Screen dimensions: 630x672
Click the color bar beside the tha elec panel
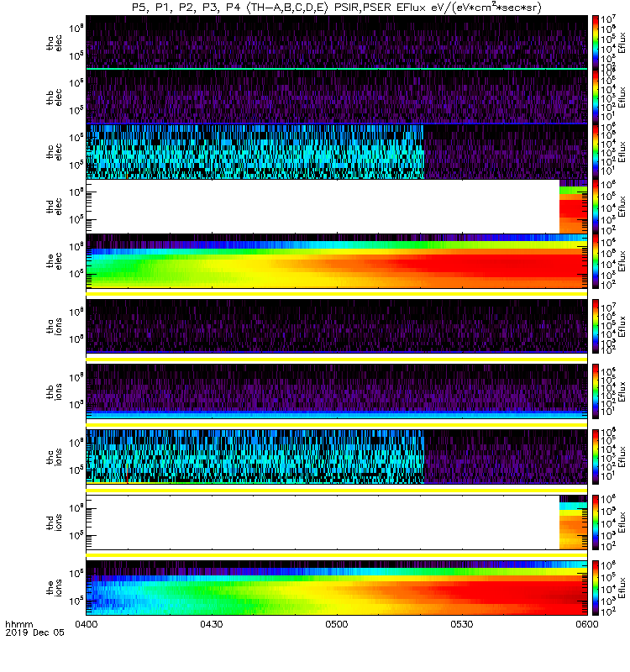pyautogui.click(x=596, y=43)
